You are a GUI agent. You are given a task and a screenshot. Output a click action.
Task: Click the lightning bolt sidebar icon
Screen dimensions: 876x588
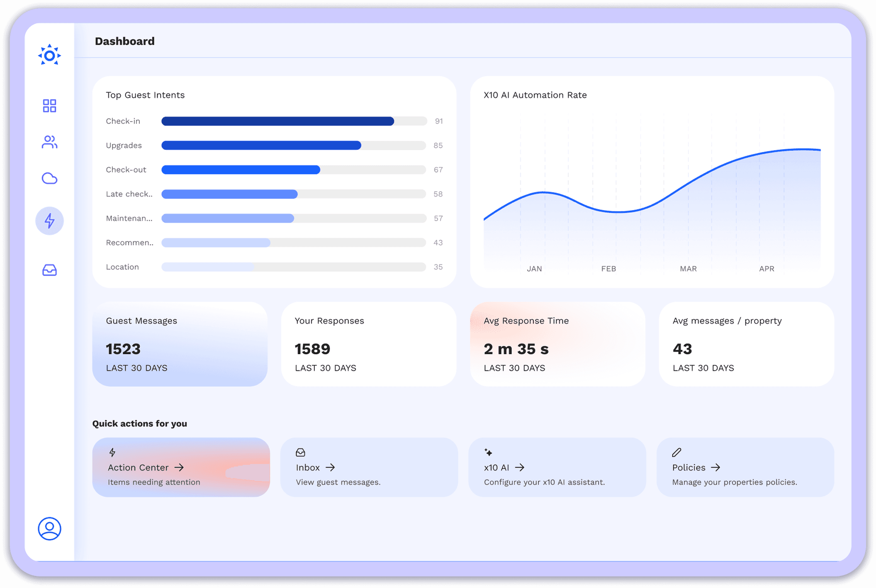[x=49, y=221]
